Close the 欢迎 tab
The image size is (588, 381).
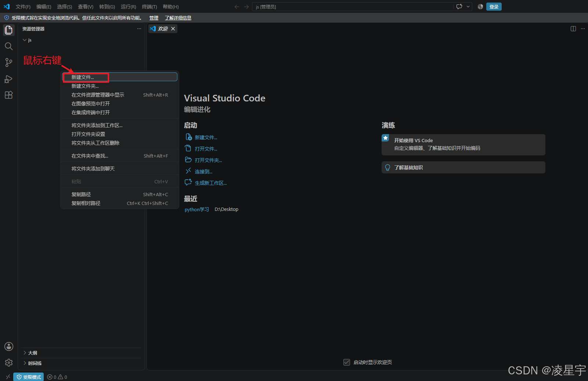(x=173, y=29)
